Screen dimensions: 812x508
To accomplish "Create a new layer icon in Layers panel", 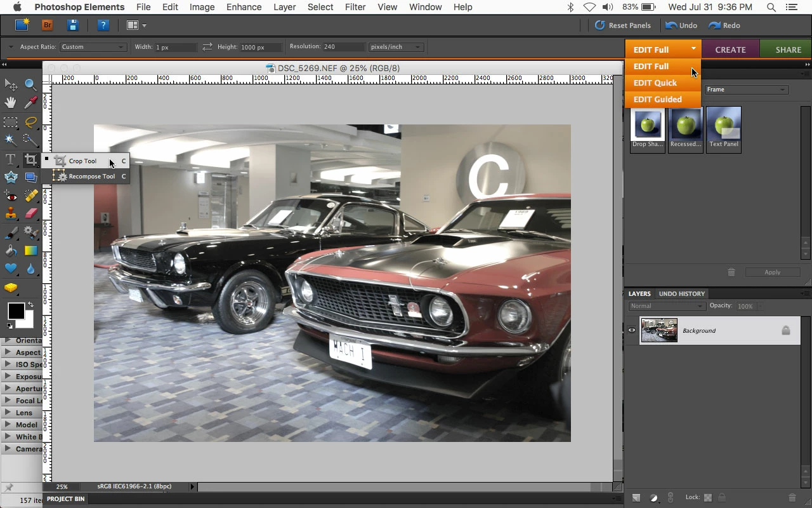I will coord(636,498).
